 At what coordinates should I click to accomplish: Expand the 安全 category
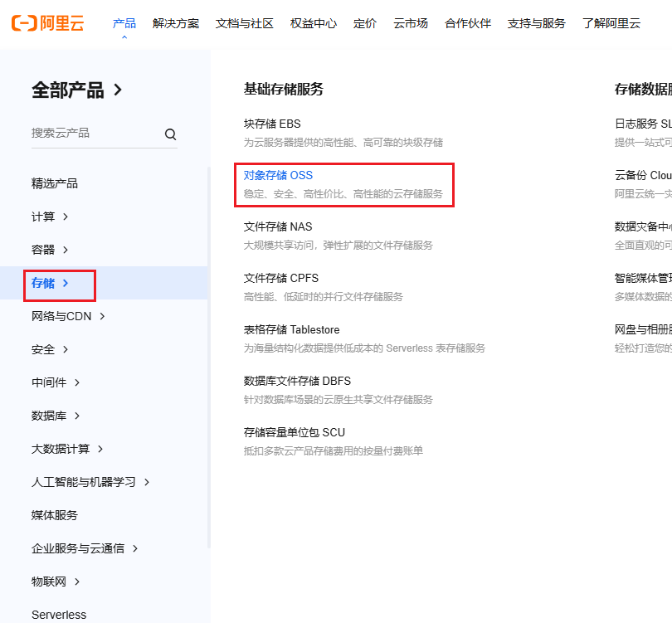click(x=50, y=349)
